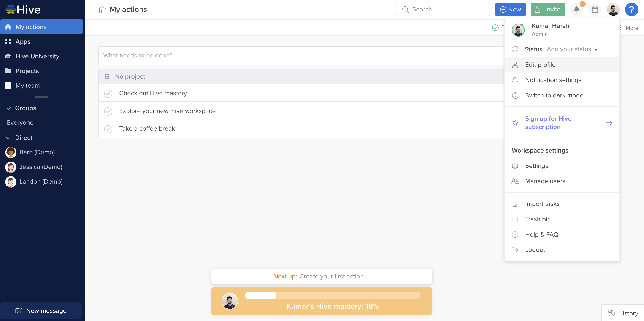
Task: Click the New message button
Action: [x=41, y=310]
